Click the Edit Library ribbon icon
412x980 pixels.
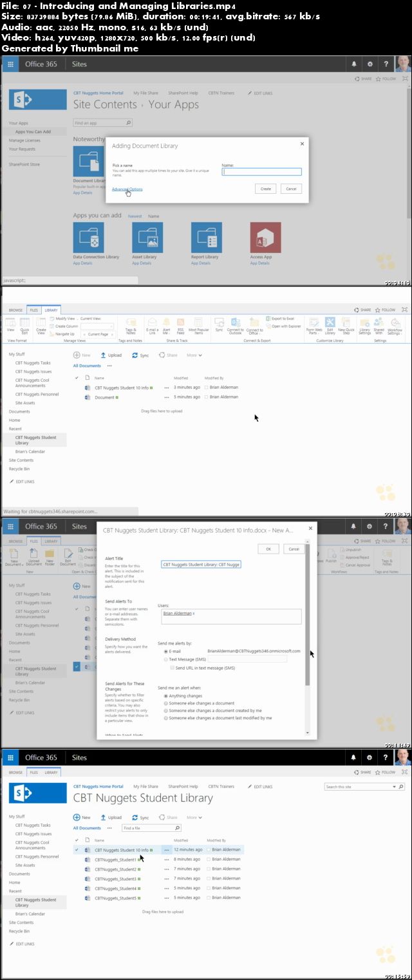(330, 326)
